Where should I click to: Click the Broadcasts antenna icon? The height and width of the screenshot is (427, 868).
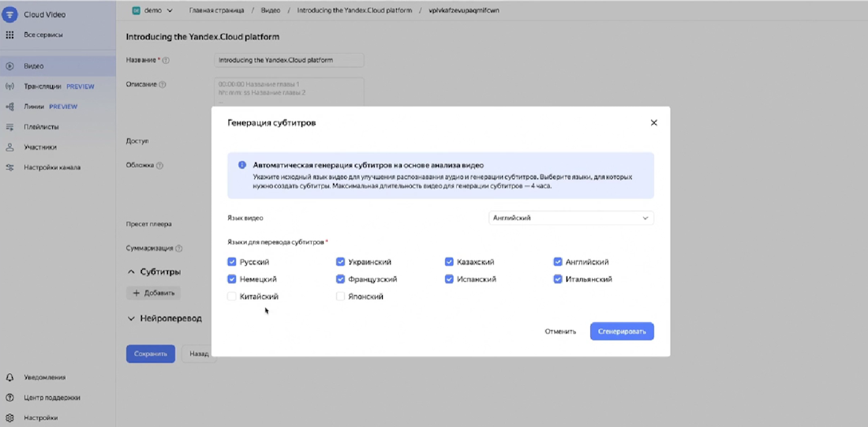click(x=10, y=87)
